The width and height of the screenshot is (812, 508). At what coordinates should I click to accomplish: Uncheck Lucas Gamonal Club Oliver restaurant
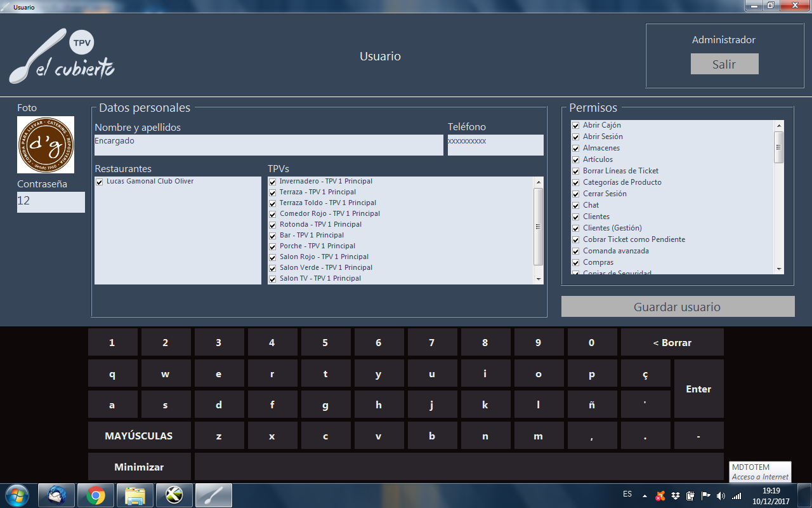[100, 182]
